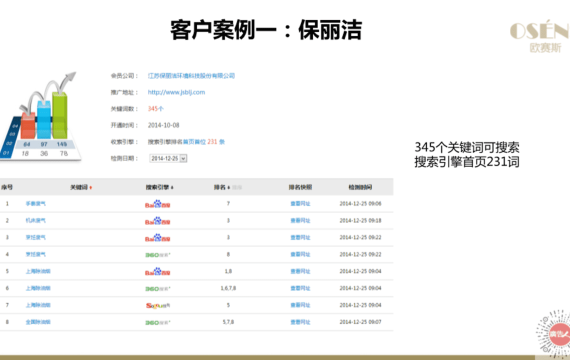Click the 360 search logo in row 6

[158, 289]
